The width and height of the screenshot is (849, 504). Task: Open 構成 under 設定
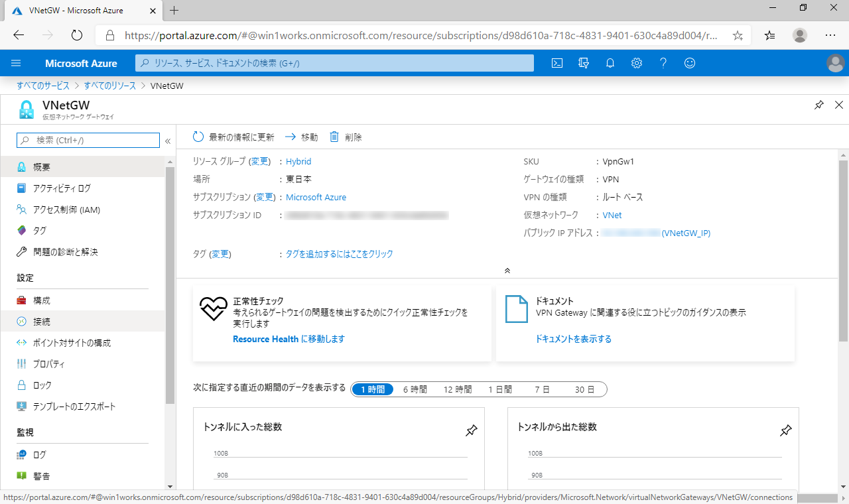[82, 300]
